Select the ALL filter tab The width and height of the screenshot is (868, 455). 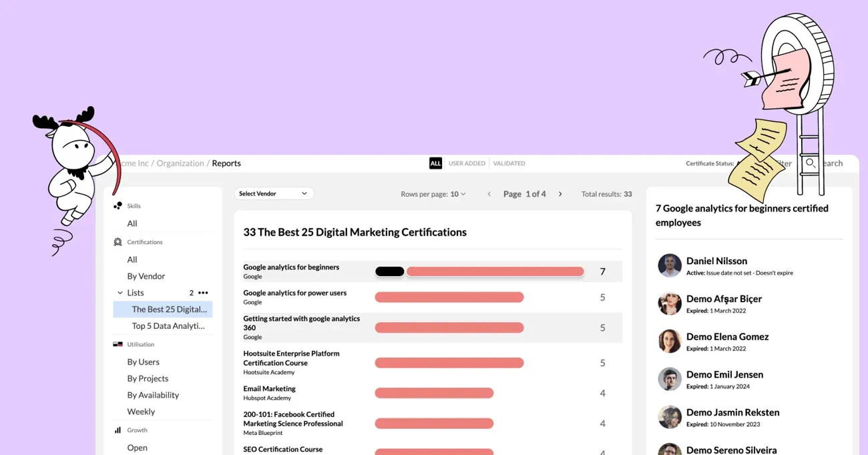(x=435, y=163)
